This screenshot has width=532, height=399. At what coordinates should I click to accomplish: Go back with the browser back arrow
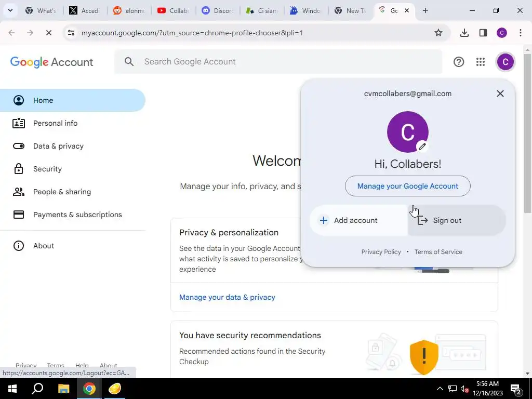(x=11, y=33)
